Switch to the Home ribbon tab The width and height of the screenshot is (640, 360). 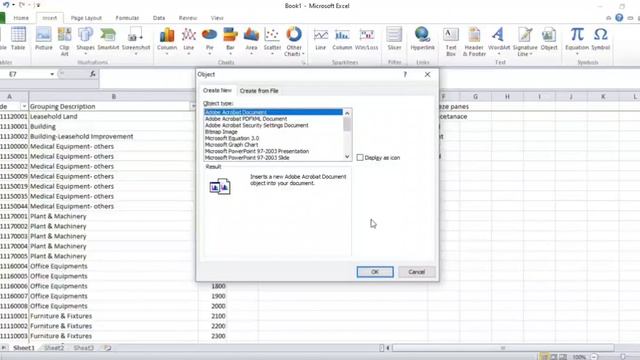point(21,18)
